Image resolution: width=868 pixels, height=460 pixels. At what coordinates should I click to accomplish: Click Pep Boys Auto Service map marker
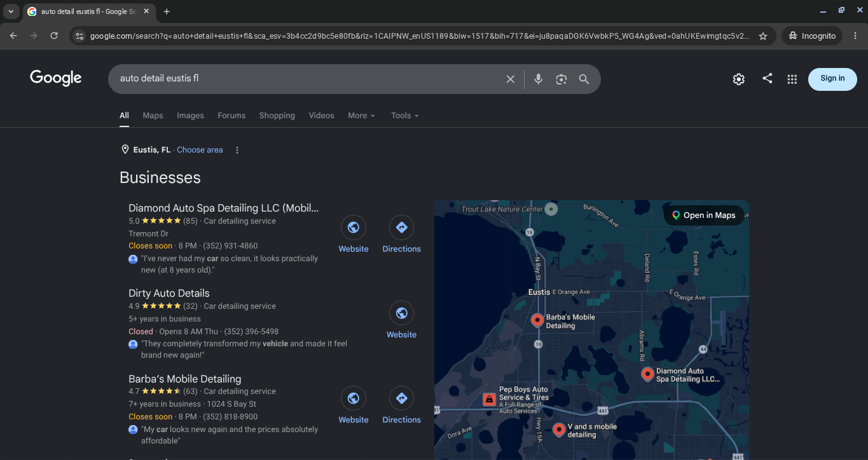(489, 399)
